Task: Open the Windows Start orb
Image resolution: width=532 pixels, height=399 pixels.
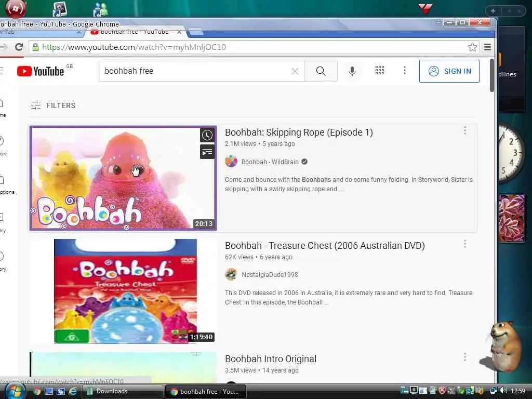Action: (x=14, y=391)
